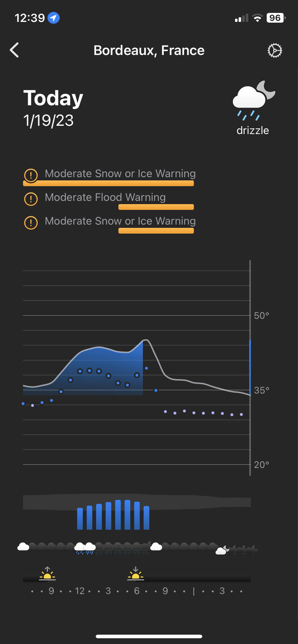Open the settings gear icon

click(x=275, y=51)
